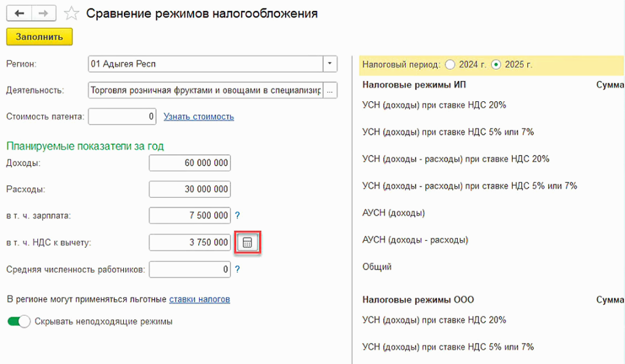
Task: Select УСН (доходы) при ставке НДС 20% row for ИП
Action: (434, 105)
